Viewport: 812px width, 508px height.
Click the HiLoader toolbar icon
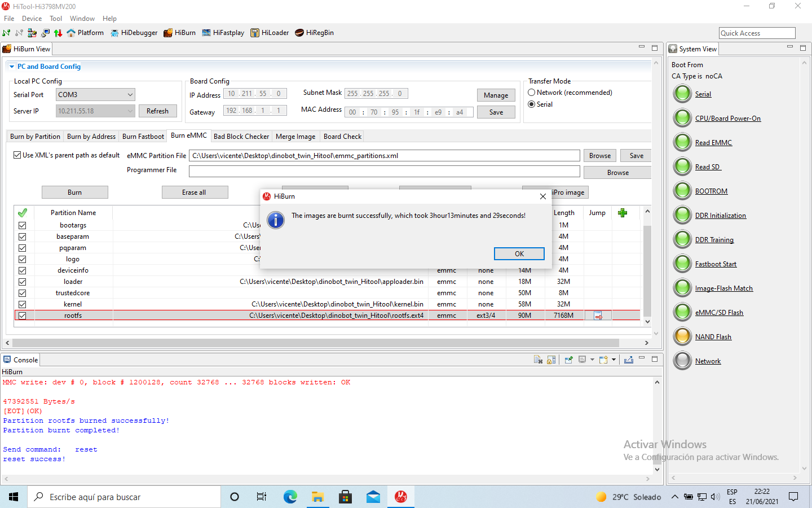[x=270, y=33]
